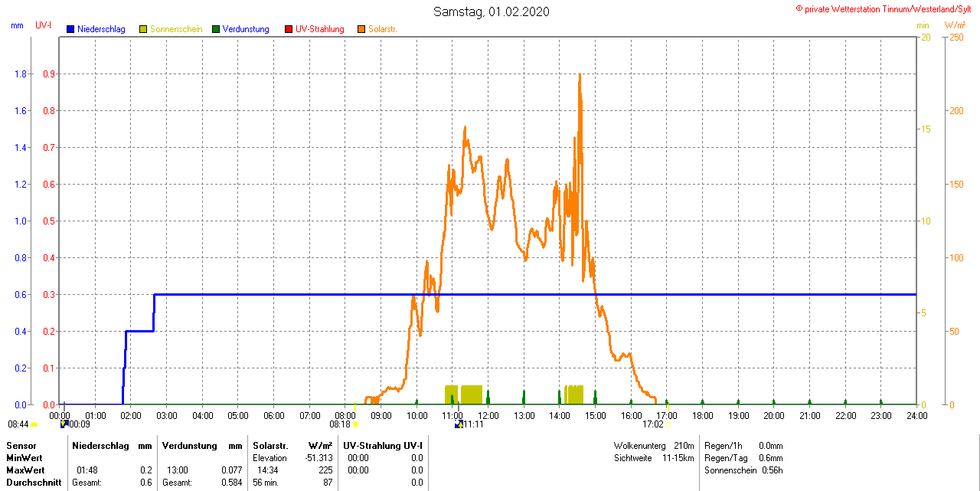Viewport: 980px width, 491px height.
Task: Click the blue Niederschlag legend swatch
Action: (70, 29)
